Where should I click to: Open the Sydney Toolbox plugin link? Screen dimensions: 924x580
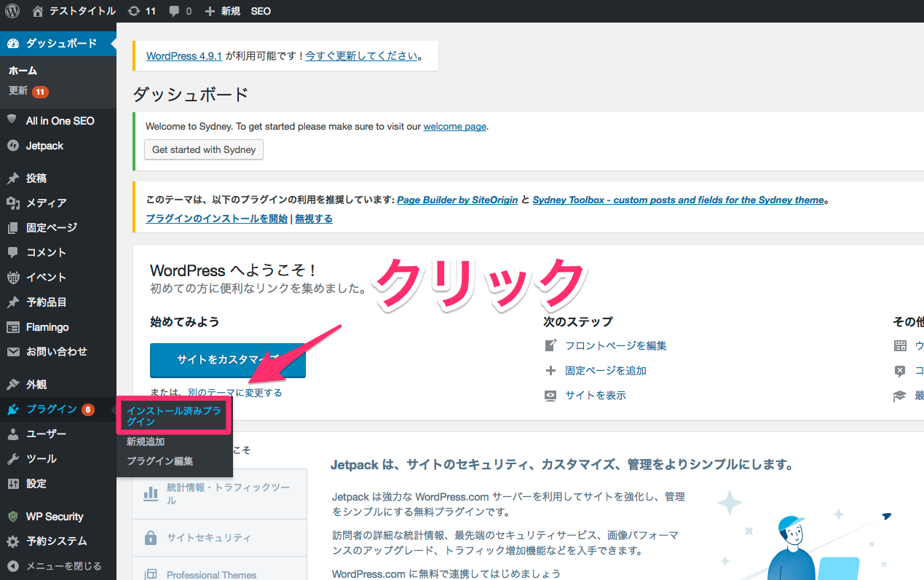coord(679,200)
